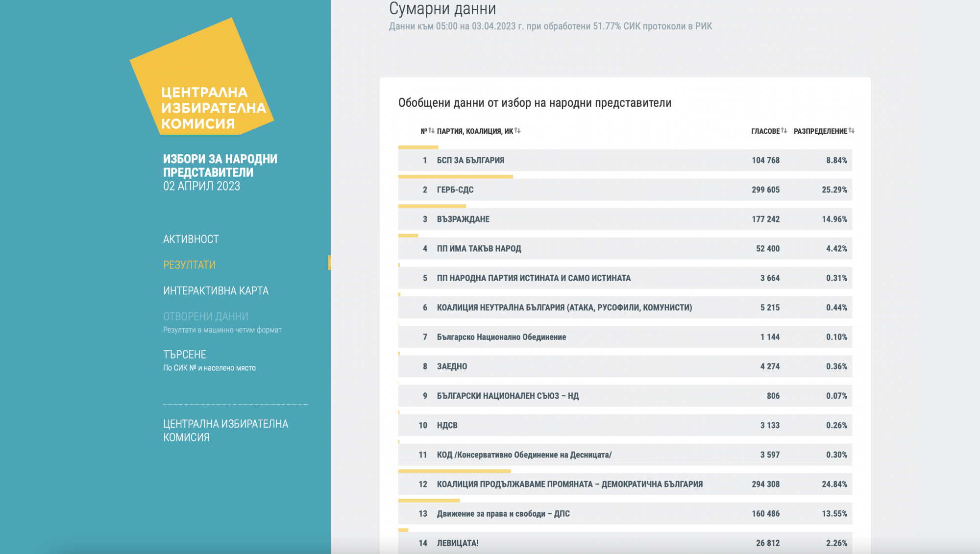
Task: Click the 13.55% distribution value
Action: 834,513
